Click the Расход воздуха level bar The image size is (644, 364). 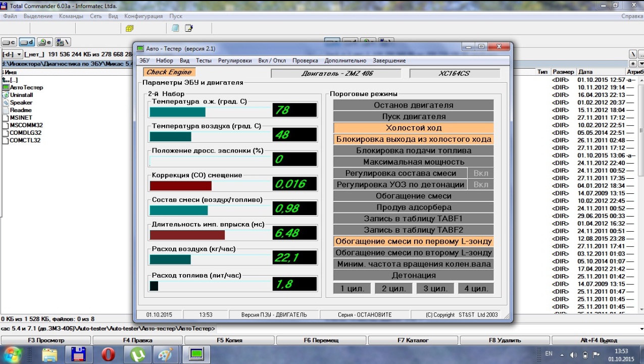[209, 259]
